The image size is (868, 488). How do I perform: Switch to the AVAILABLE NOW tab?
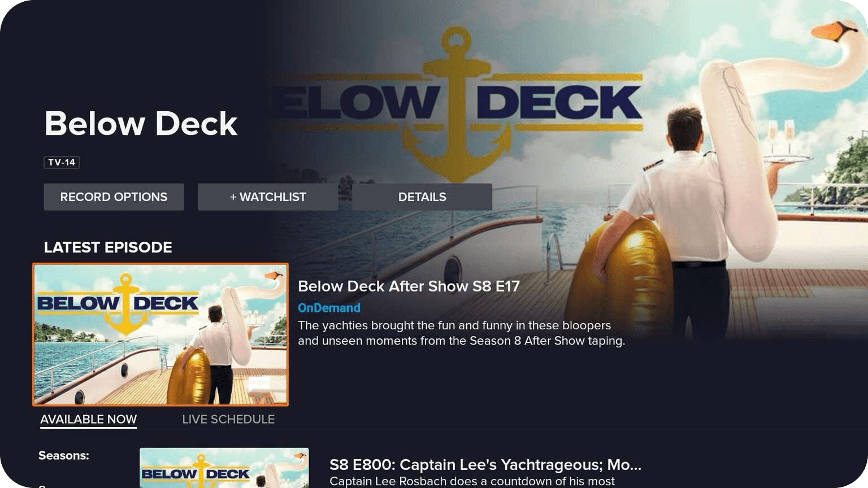tap(89, 420)
